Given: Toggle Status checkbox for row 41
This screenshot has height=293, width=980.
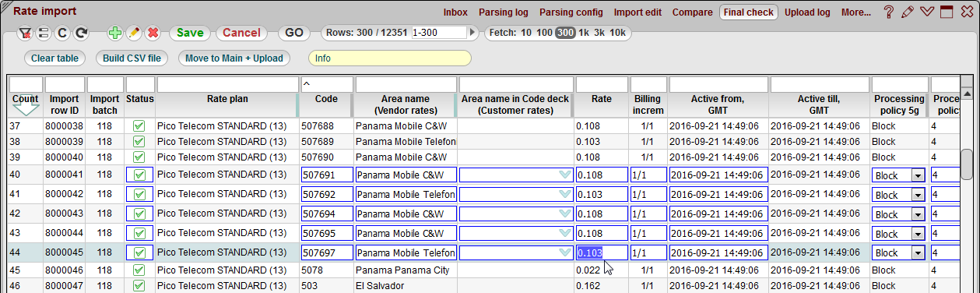Looking at the screenshot, I should [x=139, y=194].
